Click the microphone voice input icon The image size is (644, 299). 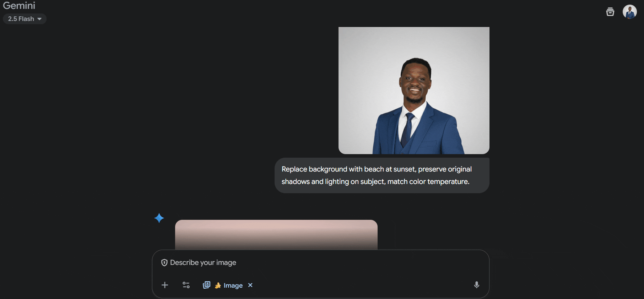(477, 285)
